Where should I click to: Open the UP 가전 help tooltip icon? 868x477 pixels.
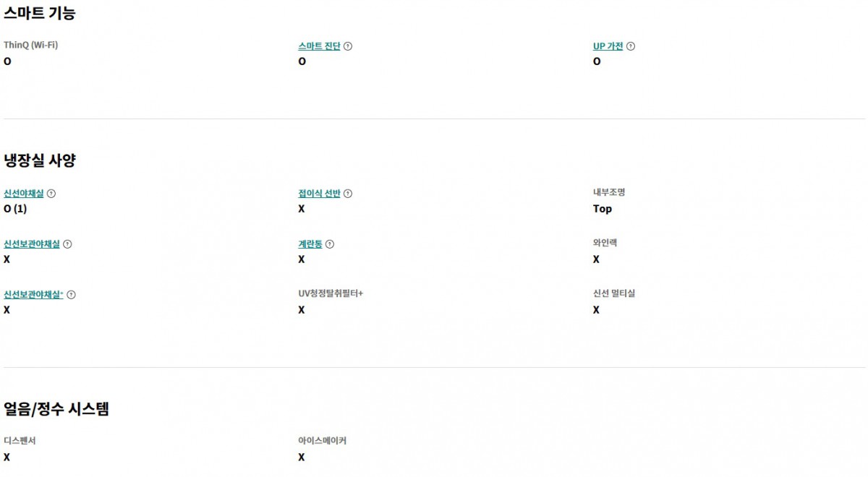(631, 46)
